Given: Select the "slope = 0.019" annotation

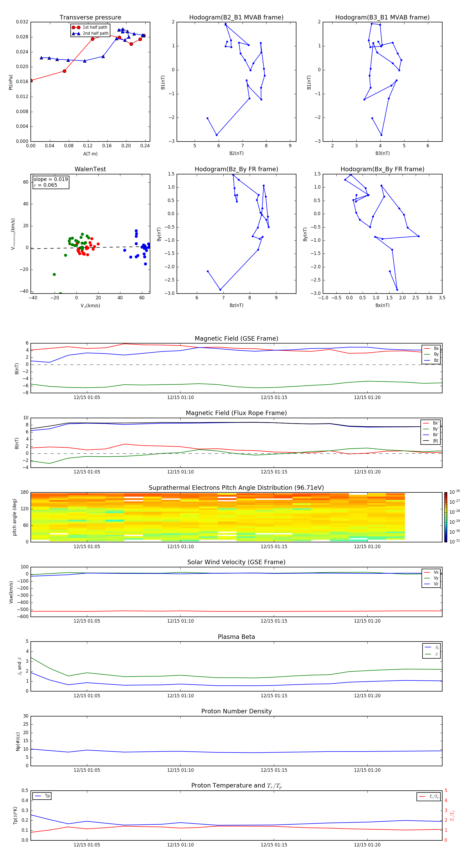Looking at the screenshot, I should click(50, 179).
